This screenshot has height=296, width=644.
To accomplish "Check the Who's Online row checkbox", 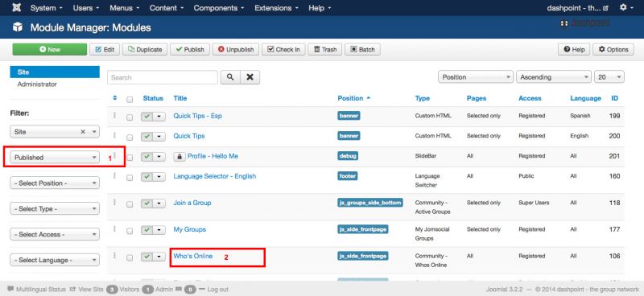I will point(130,258).
